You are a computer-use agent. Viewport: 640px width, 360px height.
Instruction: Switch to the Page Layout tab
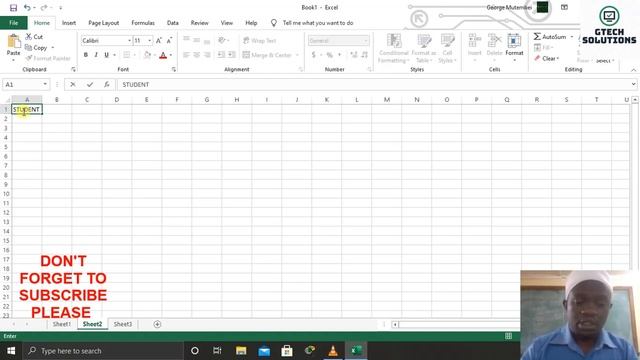point(104,23)
